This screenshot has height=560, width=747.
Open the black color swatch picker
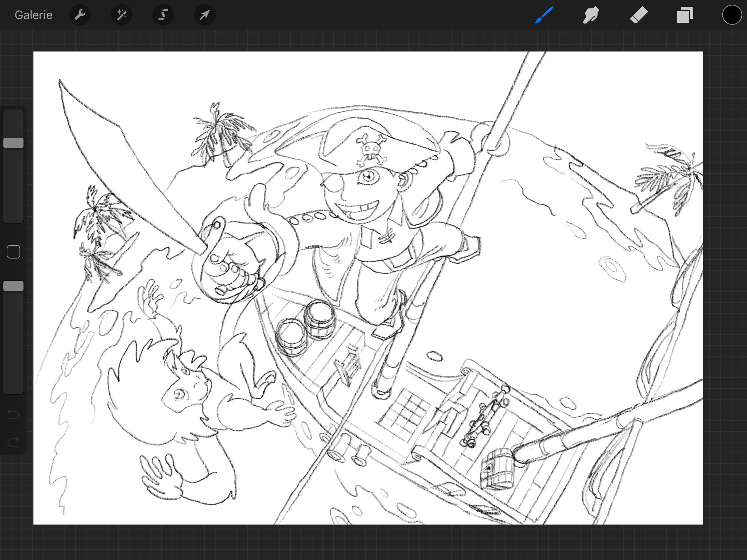(x=732, y=15)
